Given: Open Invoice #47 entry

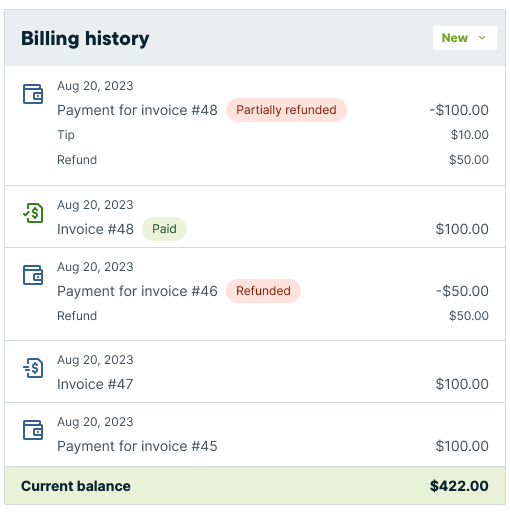Looking at the screenshot, I should [x=95, y=384].
